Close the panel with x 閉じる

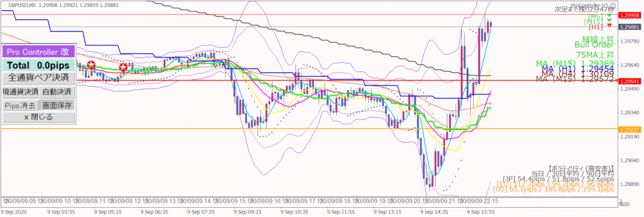[39, 117]
